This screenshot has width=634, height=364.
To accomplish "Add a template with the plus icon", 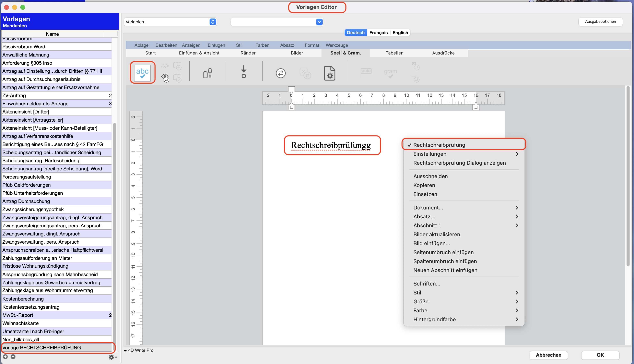I will click(x=5, y=357).
